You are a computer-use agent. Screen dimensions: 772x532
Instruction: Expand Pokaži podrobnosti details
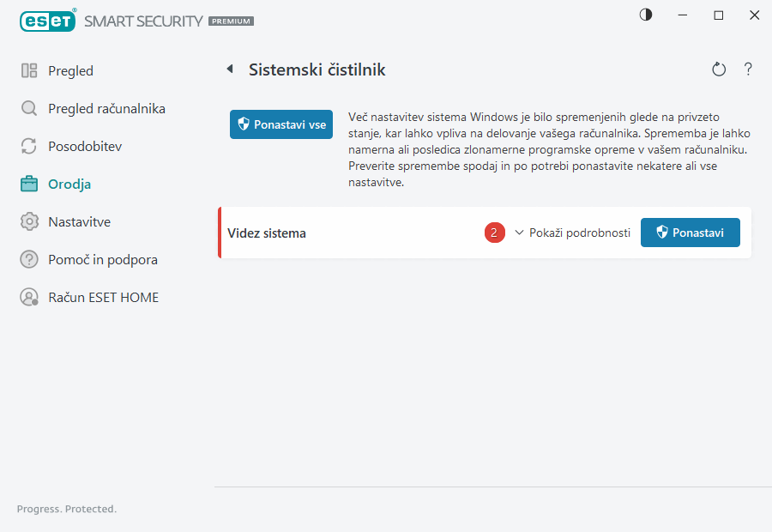pyautogui.click(x=579, y=233)
